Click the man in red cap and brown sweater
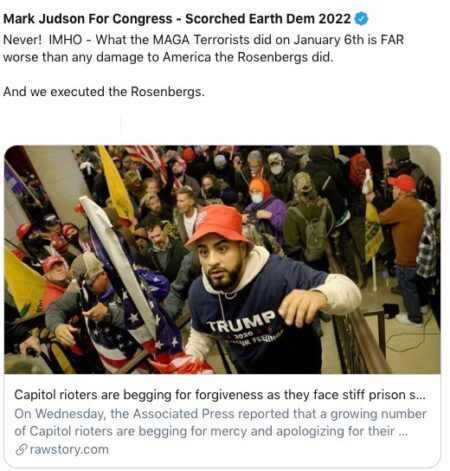This screenshot has width=450, height=471. 403,247
